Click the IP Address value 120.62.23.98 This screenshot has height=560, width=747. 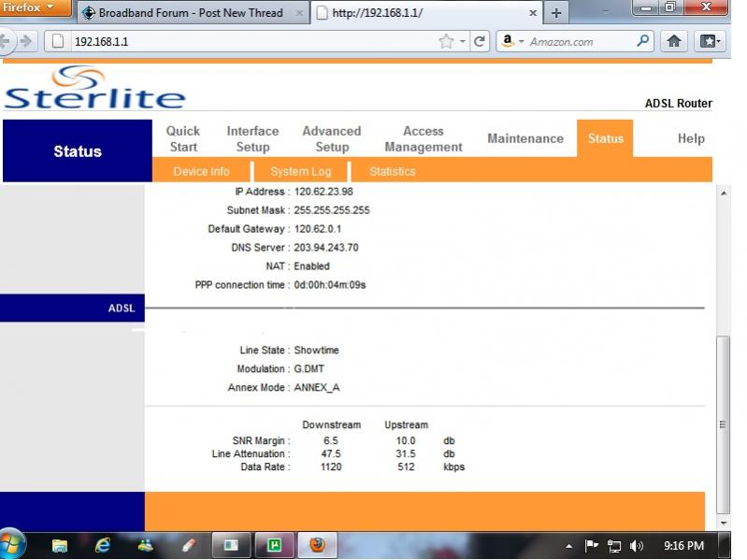[x=323, y=192]
